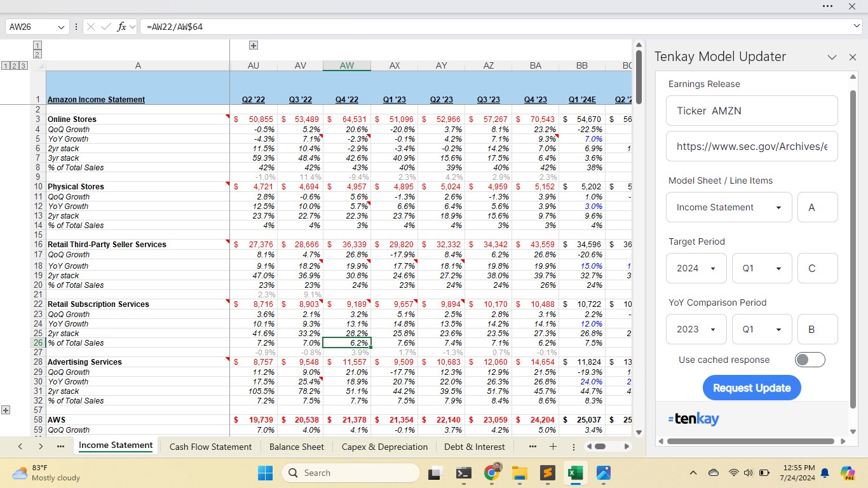Open the Terminal app from the taskbar
This screenshot has width=868, height=488.
[x=464, y=473]
